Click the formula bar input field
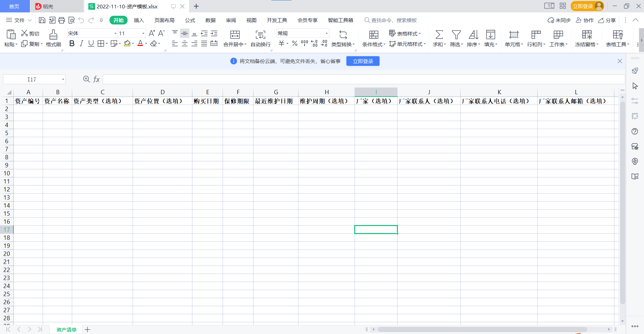This screenshot has height=334, width=644. [x=364, y=79]
